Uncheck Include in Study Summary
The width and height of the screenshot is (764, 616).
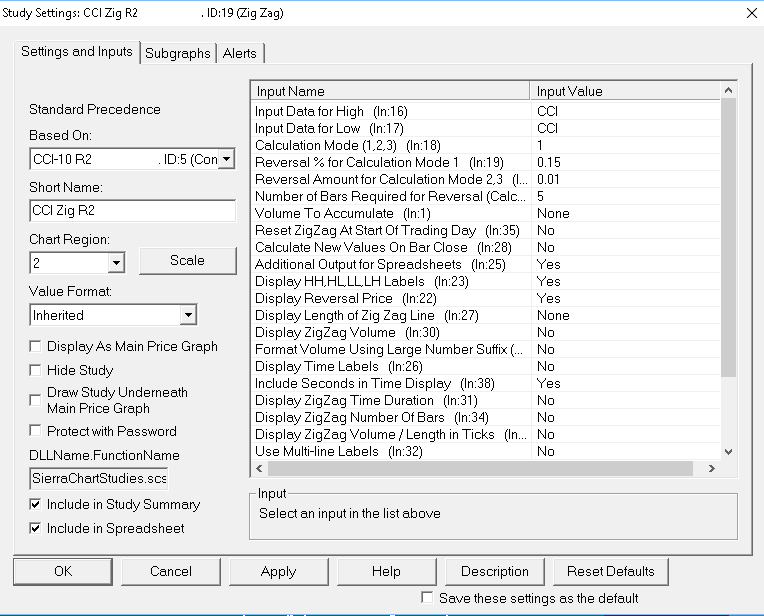(x=37, y=505)
